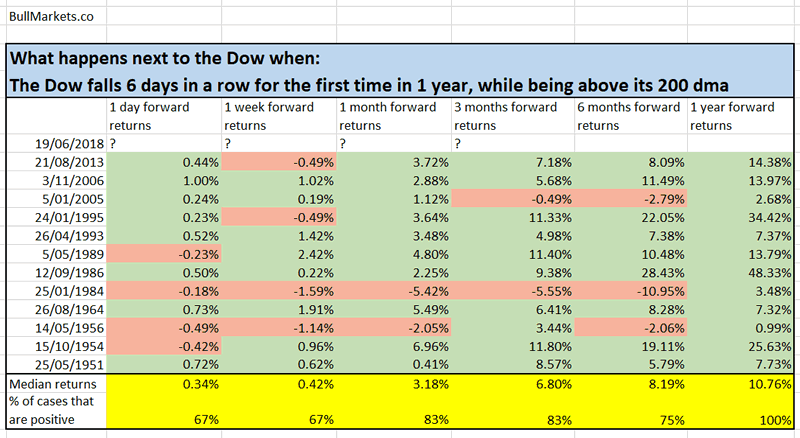
Task: Select the title cell starting "What happens next to the Dow when"
Action: point(398,72)
